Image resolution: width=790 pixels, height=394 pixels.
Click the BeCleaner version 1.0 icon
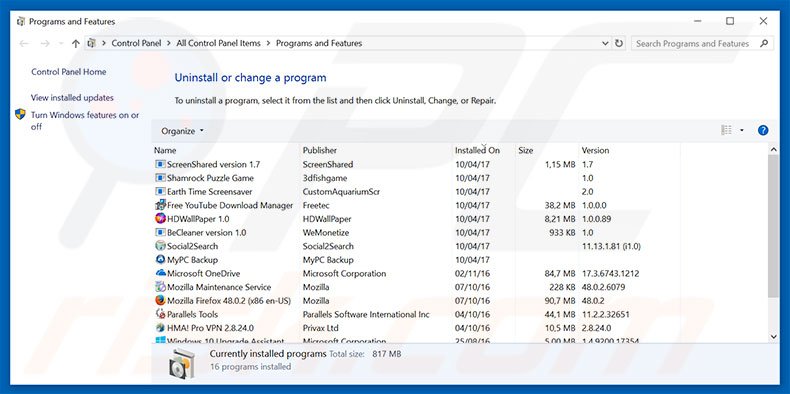point(160,232)
